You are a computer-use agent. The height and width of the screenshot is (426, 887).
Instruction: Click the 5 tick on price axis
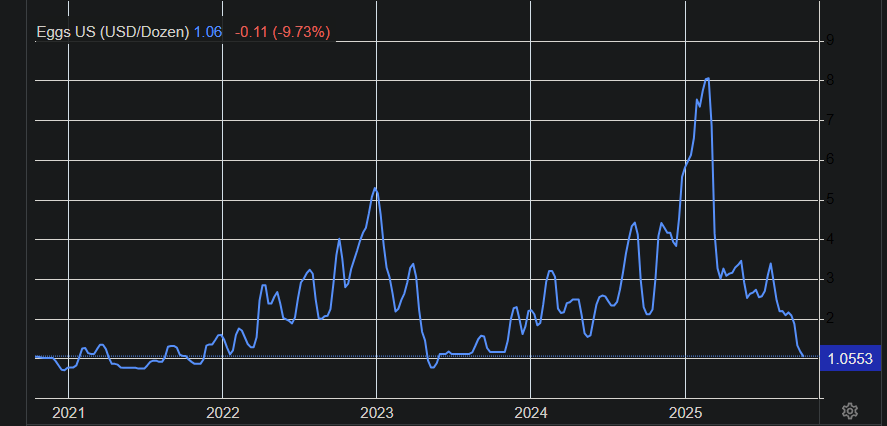830,200
